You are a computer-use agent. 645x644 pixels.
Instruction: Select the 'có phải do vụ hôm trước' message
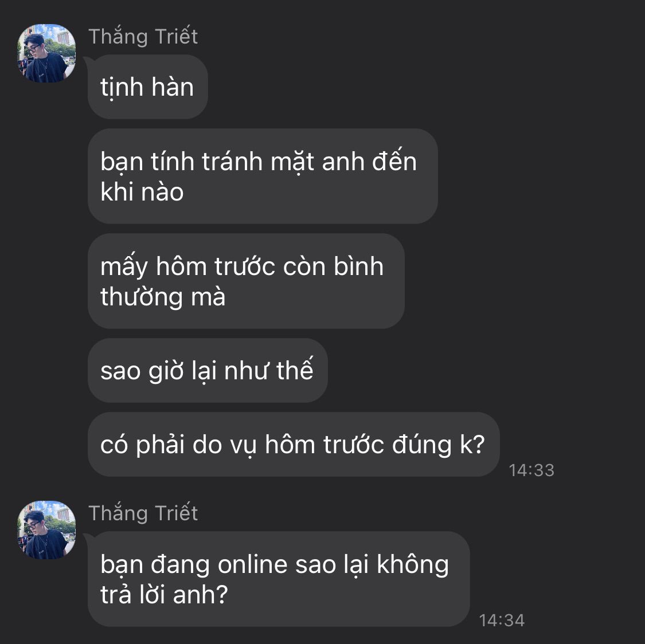pos(294,444)
